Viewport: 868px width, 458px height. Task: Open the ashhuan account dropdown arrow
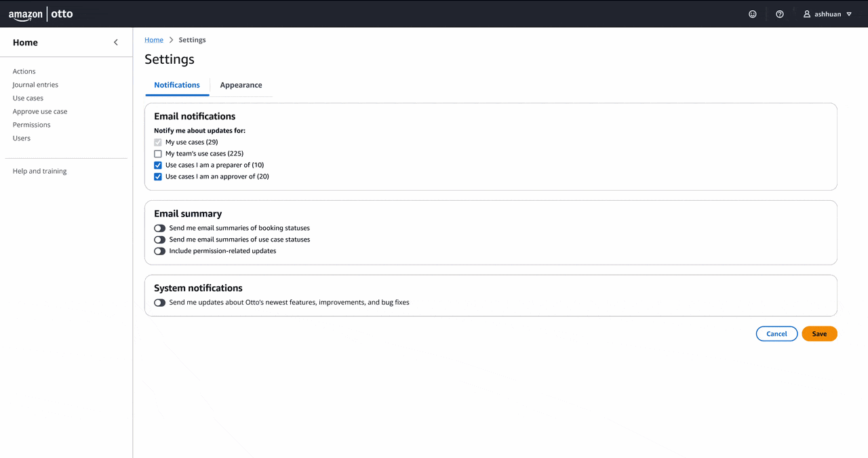pos(849,14)
